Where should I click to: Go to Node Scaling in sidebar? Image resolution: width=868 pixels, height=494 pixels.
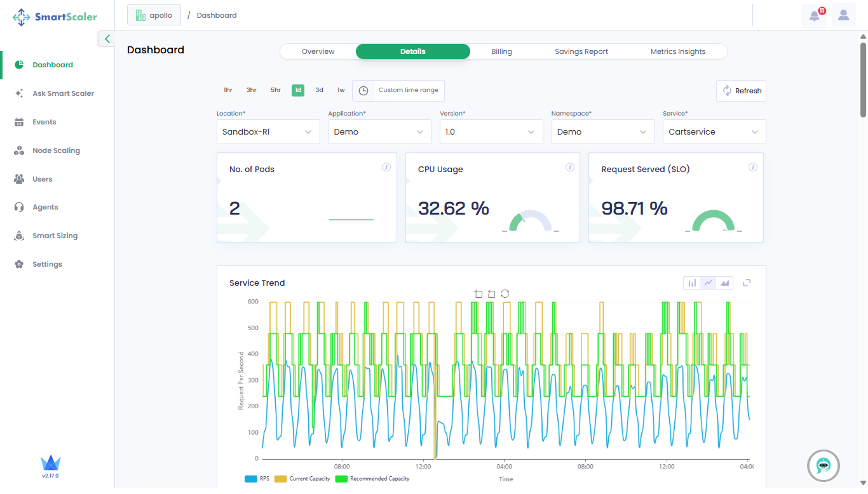click(56, 150)
